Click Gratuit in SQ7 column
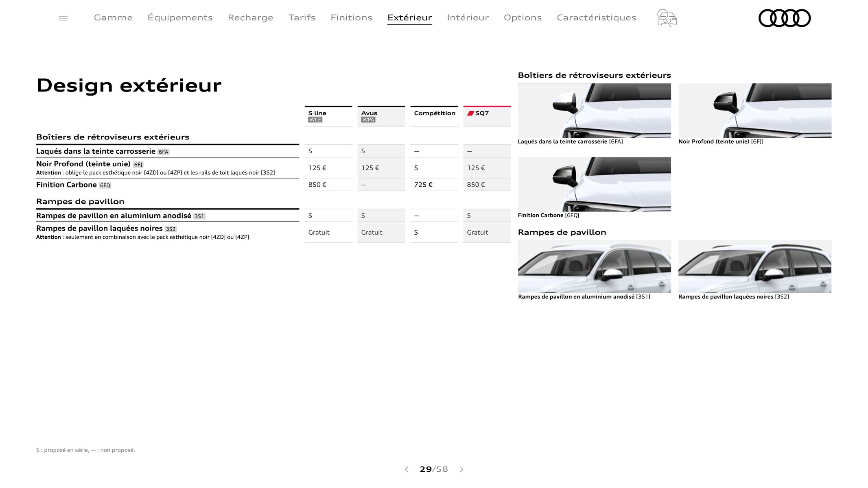Image resolution: width=868 pixels, height=488 pixels. pyautogui.click(x=477, y=232)
